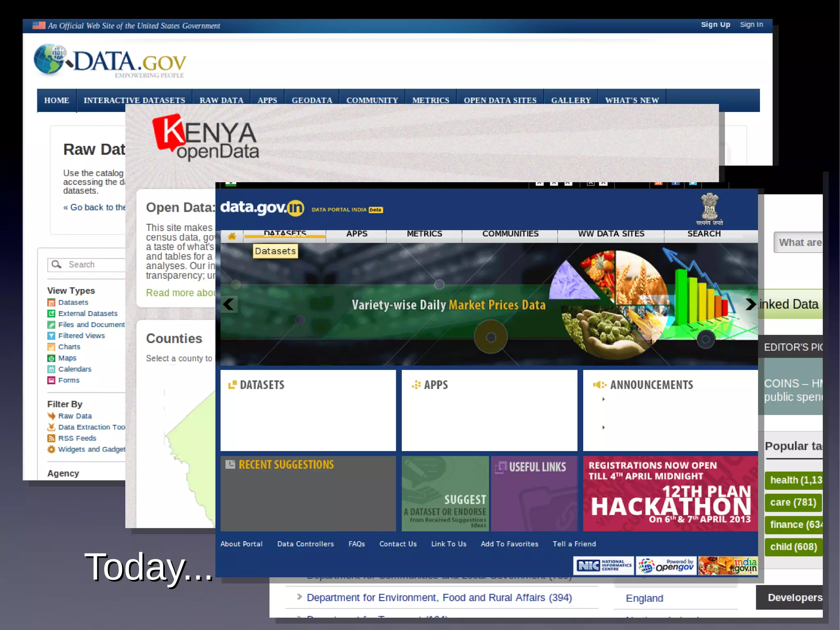Expand the second Announcements bullet arrow
Screen dimensions: 840x630
pyautogui.click(x=603, y=428)
